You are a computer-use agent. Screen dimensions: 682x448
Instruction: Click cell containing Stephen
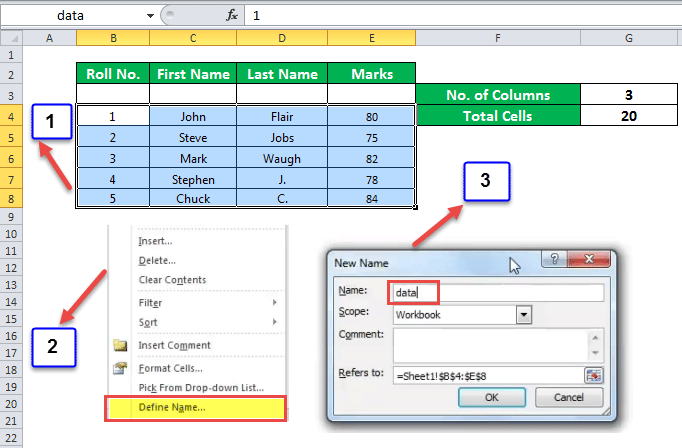pyautogui.click(x=193, y=180)
